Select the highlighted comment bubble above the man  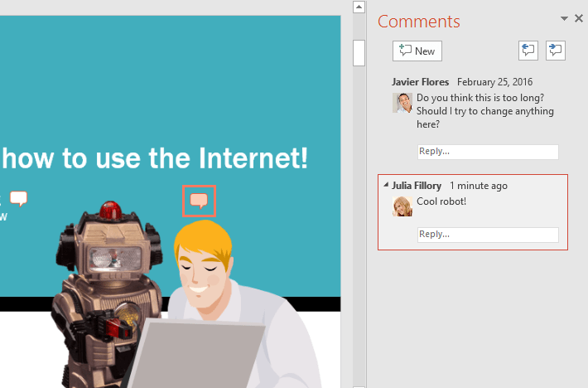point(199,201)
